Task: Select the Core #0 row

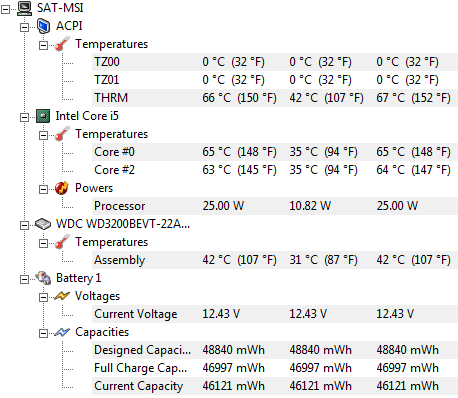Action: 275,152
